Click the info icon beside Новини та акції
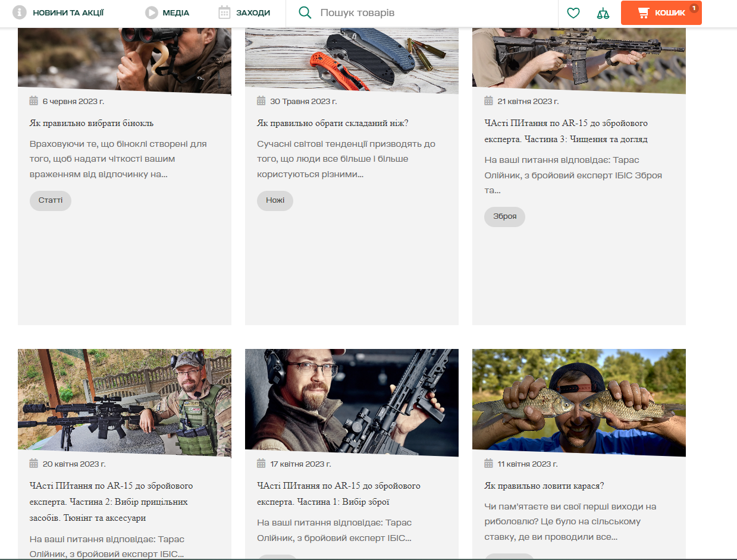This screenshot has width=737, height=560. (x=20, y=12)
